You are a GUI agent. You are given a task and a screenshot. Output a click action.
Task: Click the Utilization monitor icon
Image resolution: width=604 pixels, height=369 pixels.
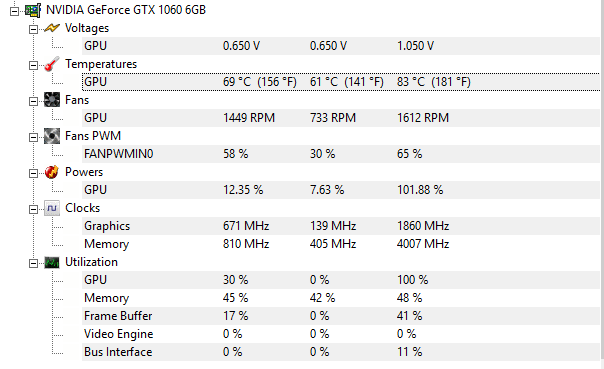[x=52, y=262]
